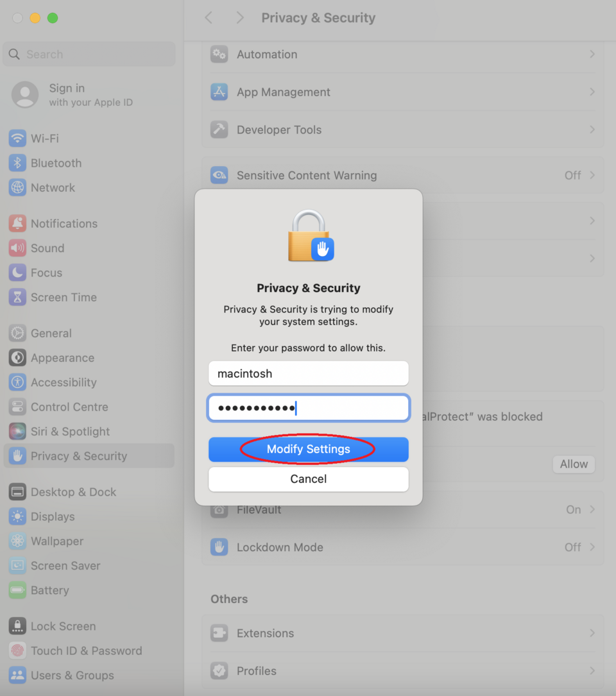The width and height of the screenshot is (616, 696).
Task: Select the Notifications bell icon
Action: tap(17, 224)
